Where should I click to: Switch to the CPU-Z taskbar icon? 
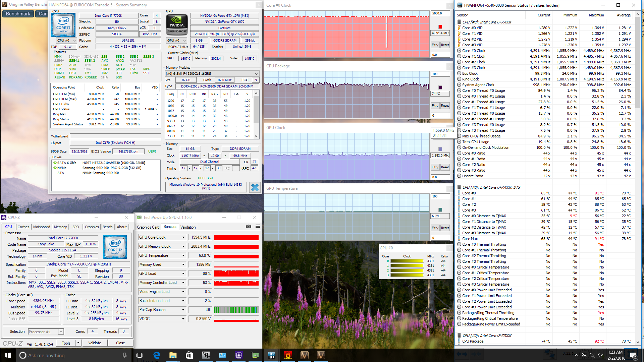238,355
